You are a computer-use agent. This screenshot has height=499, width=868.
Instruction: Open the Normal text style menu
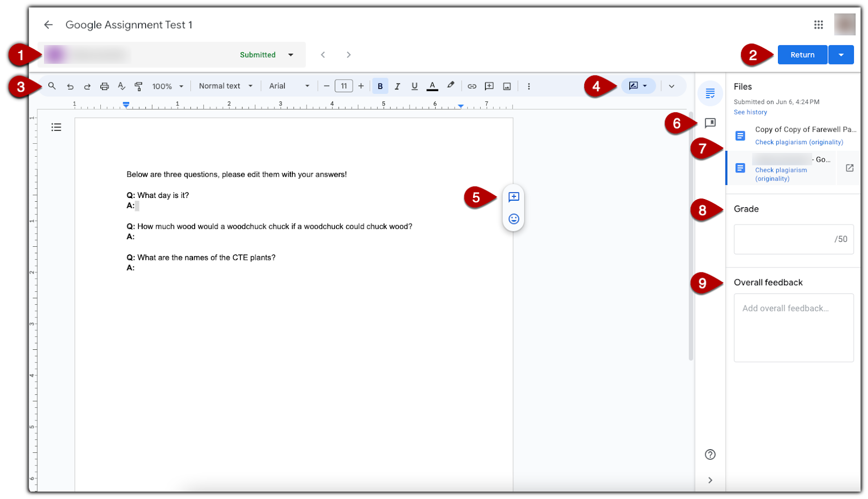click(225, 86)
